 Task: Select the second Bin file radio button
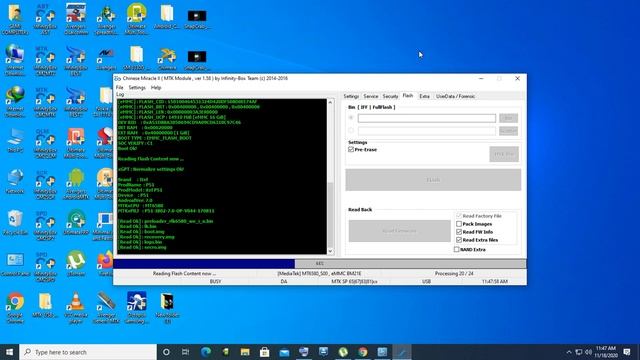coord(351,131)
